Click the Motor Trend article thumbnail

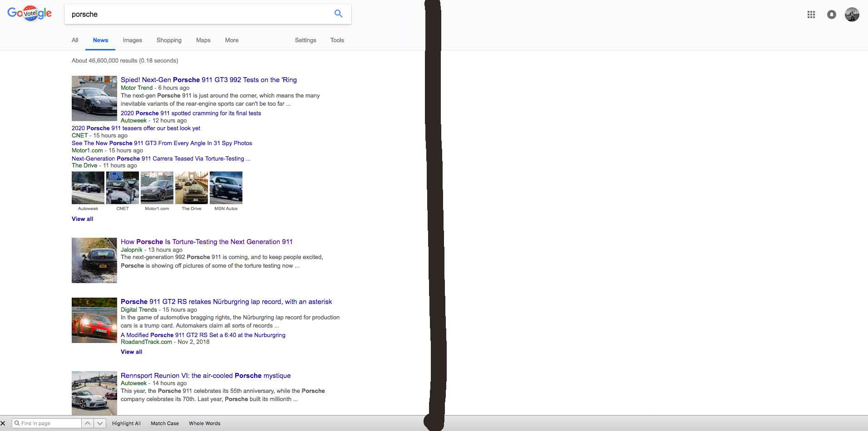94,98
